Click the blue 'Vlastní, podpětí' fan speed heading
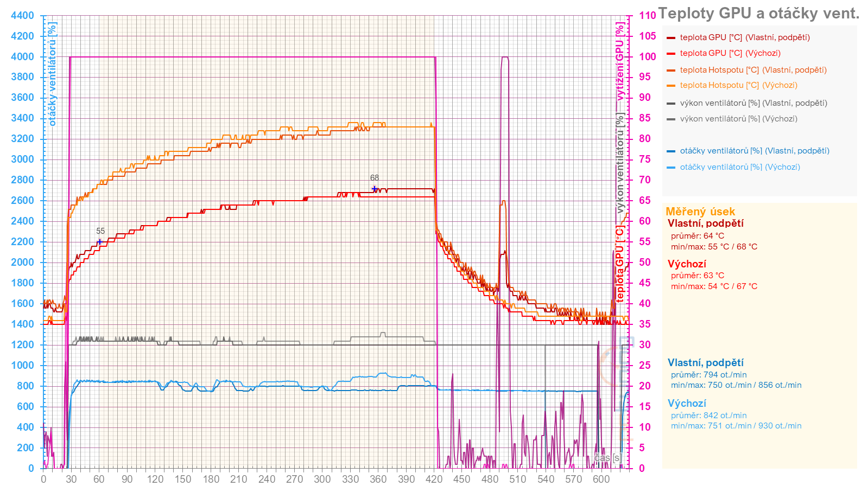 tap(706, 363)
